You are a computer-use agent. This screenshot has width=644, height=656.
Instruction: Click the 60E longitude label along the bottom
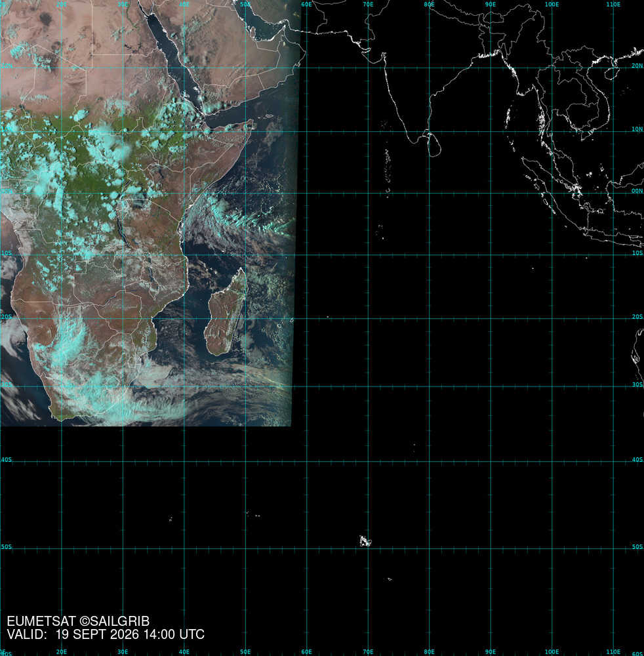point(306,652)
